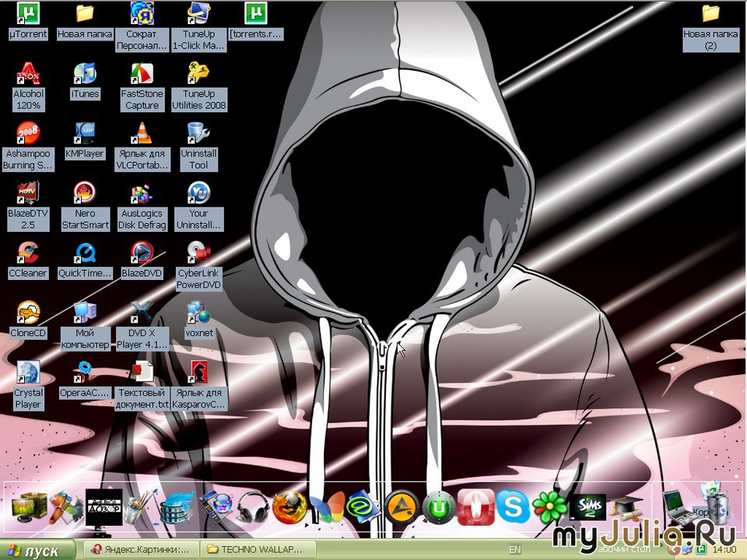
Task: Launch Alcohol 120% from the desktop
Action: tap(28, 75)
